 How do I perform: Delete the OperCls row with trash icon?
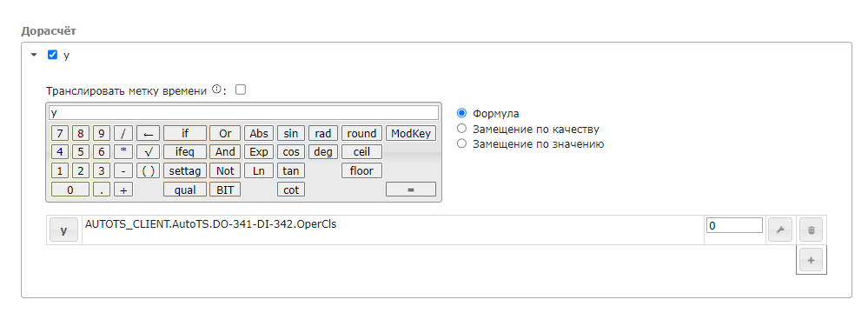click(x=811, y=230)
